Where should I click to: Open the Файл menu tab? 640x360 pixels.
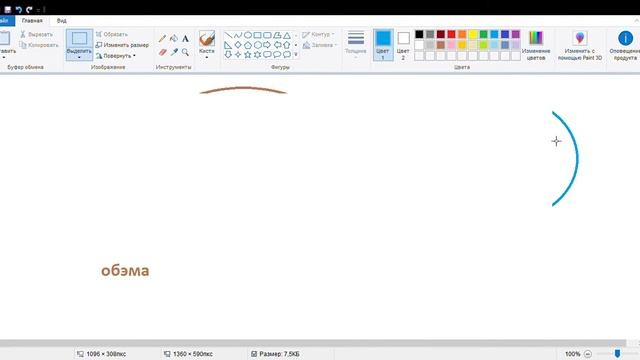click(x=6, y=20)
